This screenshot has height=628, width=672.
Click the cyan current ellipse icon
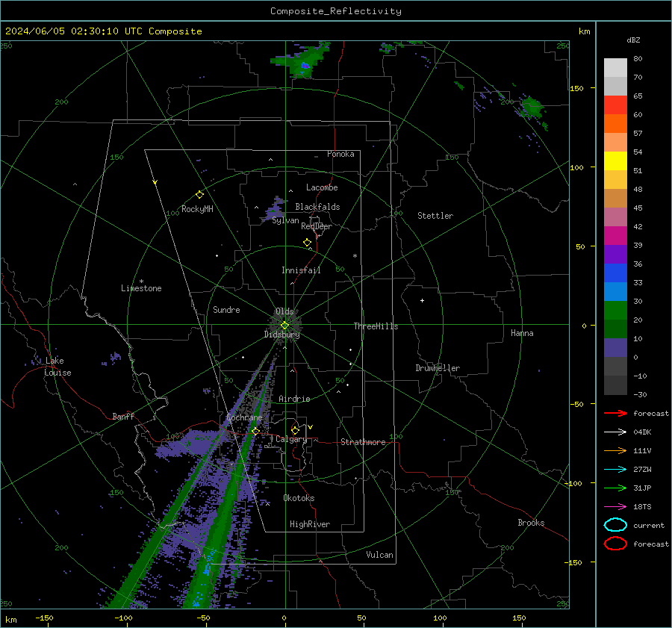[x=615, y=525]
